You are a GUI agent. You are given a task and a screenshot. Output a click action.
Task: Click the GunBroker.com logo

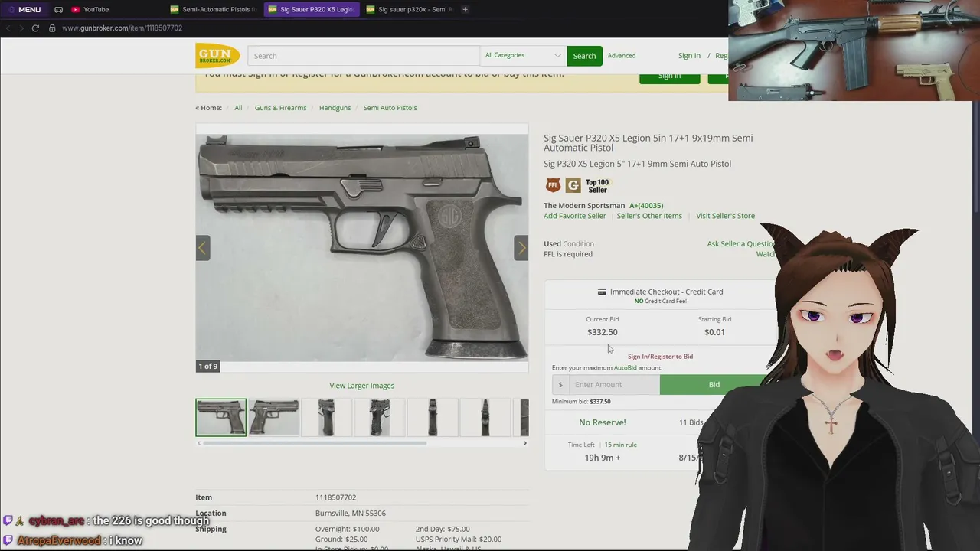(217, 55)
